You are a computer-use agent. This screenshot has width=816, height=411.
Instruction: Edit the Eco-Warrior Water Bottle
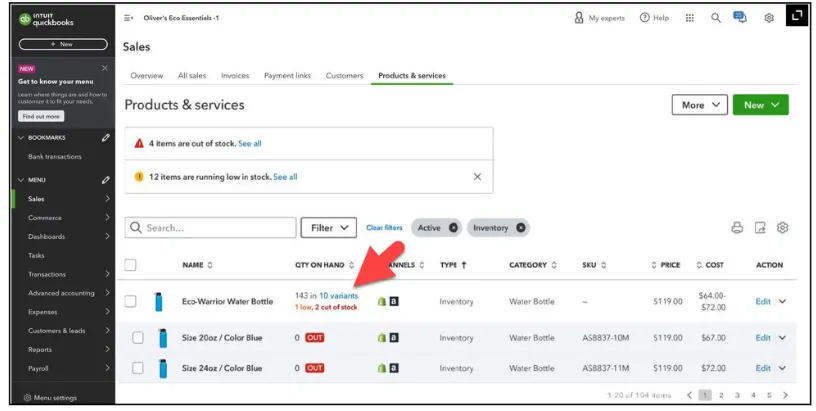[x=763, y=301]
